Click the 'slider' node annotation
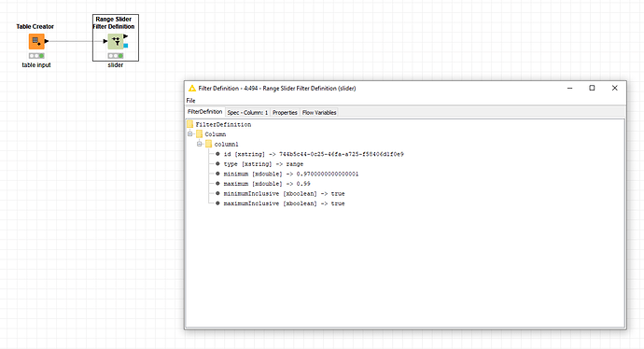Image resolution: width=644 pixels, height=349 pixels. [116, 65]
